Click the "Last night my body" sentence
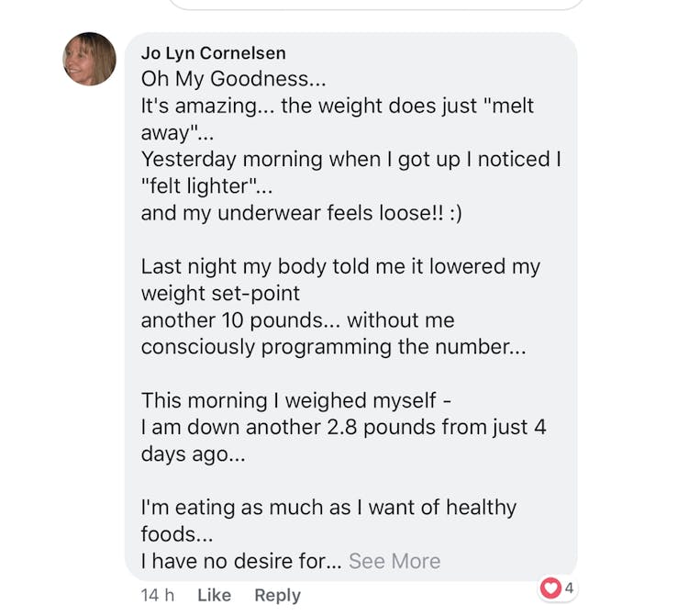The image size is (700, 616). pos(340,266)
